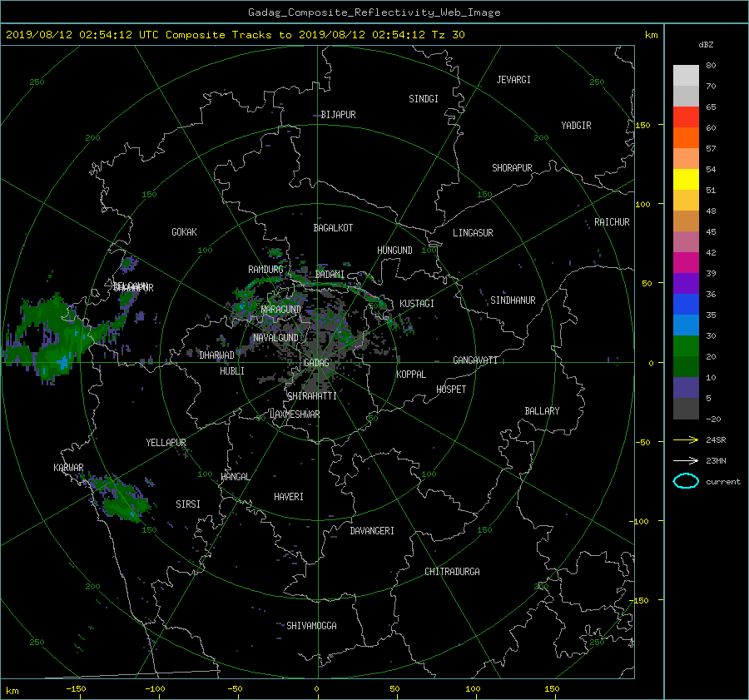
Task: Click the dark green 10-20 dBZ swatch
Action: point(686,367)
